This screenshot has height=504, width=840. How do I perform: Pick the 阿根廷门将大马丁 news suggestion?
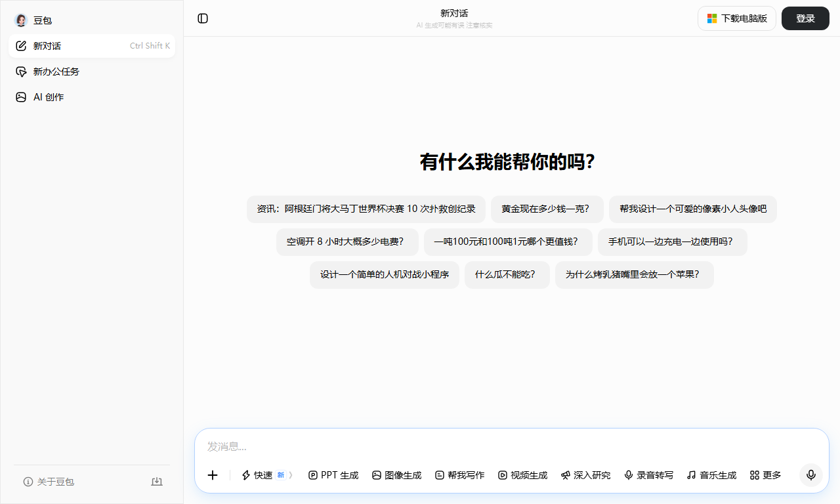point(366,209)
